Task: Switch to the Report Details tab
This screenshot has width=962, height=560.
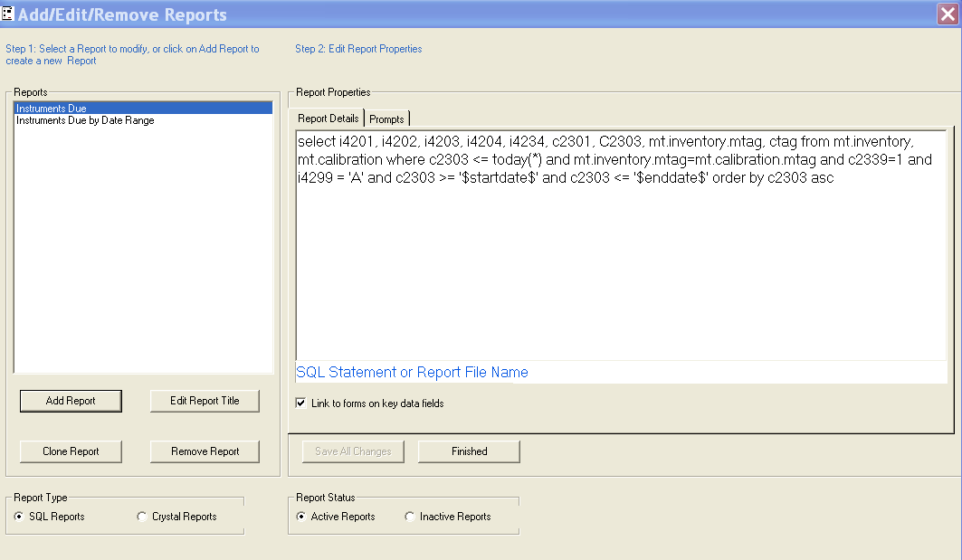Action: tap(328, 118)
